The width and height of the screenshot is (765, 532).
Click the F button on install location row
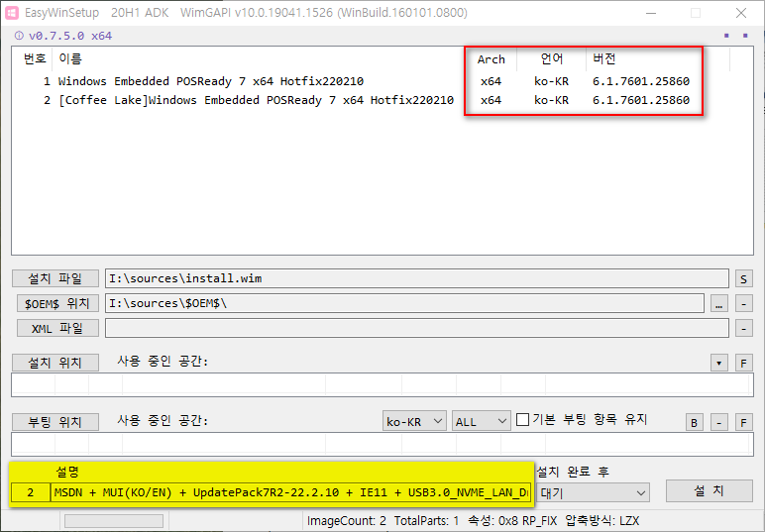(743, 363)
